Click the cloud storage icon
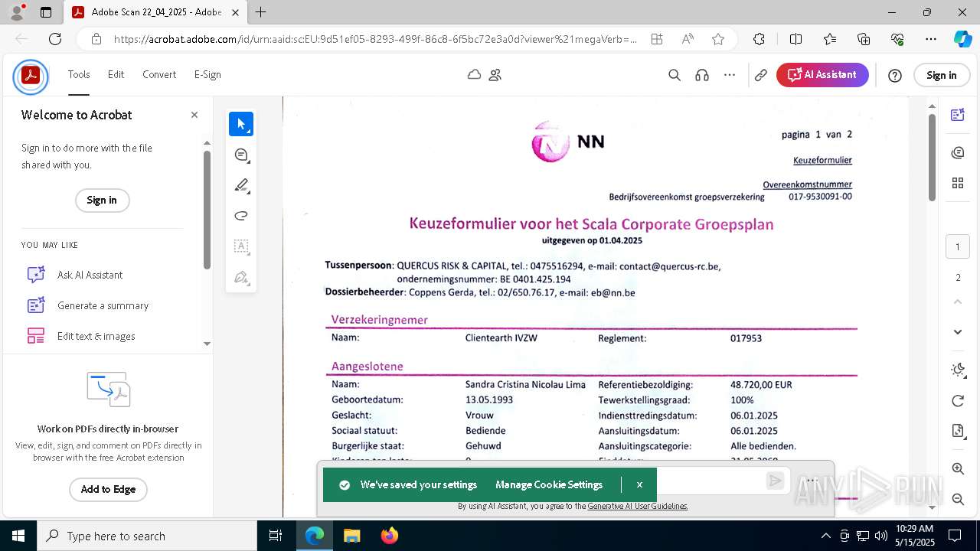 (x=475, y=75)
